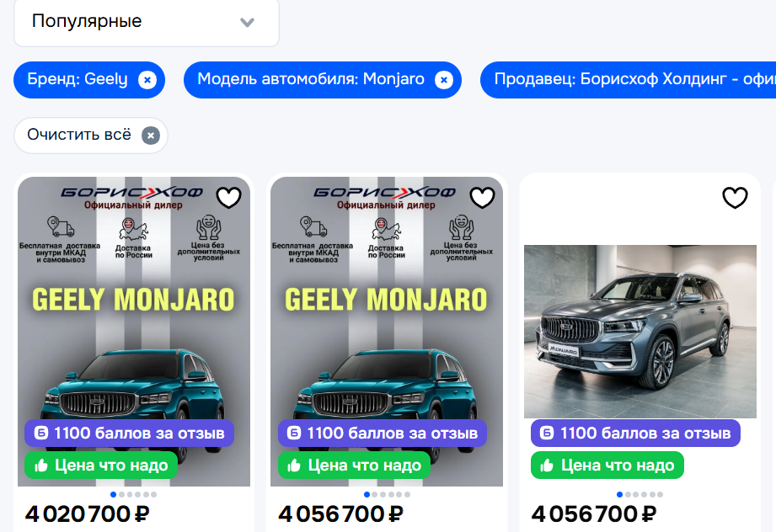This screenshot has width=776, height=532.
Task: Open the Популярные sort dropdown
Action: pyautogui.click(x=147, y=22)
